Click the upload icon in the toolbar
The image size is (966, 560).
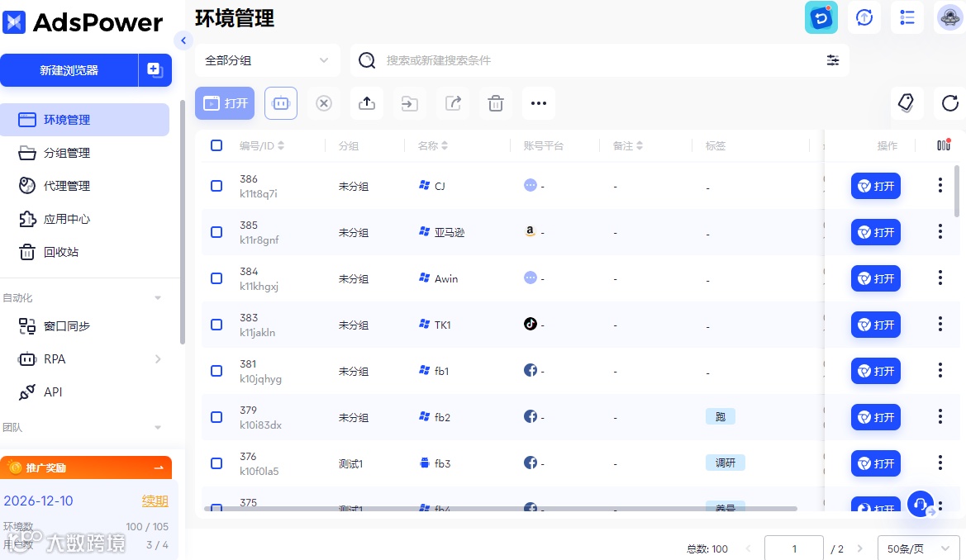367,103
